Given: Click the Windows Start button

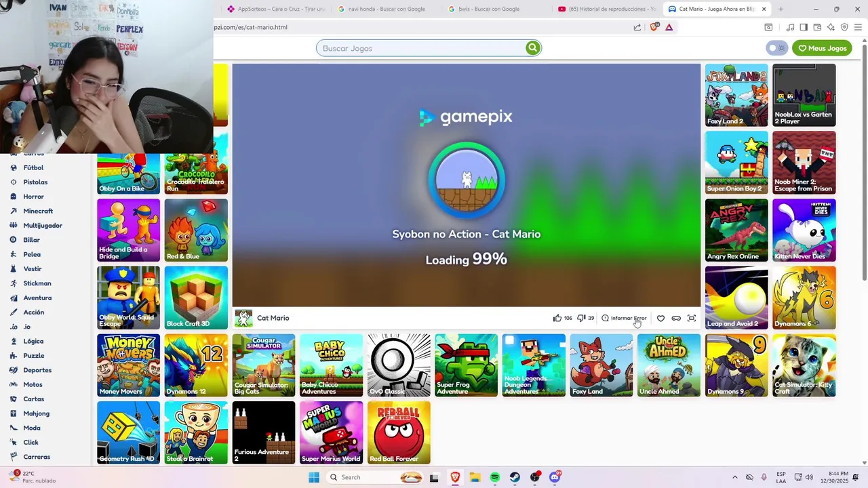Looking at the screenshot, I should pos(314,477).
